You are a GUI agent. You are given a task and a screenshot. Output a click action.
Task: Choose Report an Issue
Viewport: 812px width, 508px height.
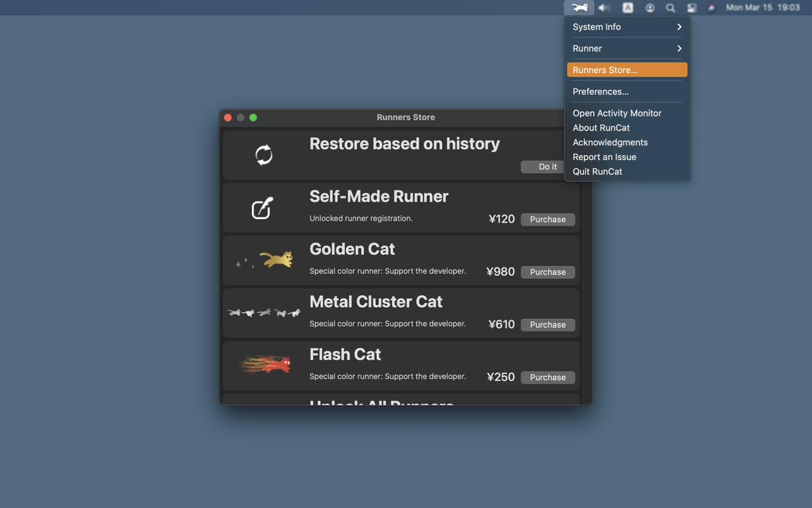[627, 157]
